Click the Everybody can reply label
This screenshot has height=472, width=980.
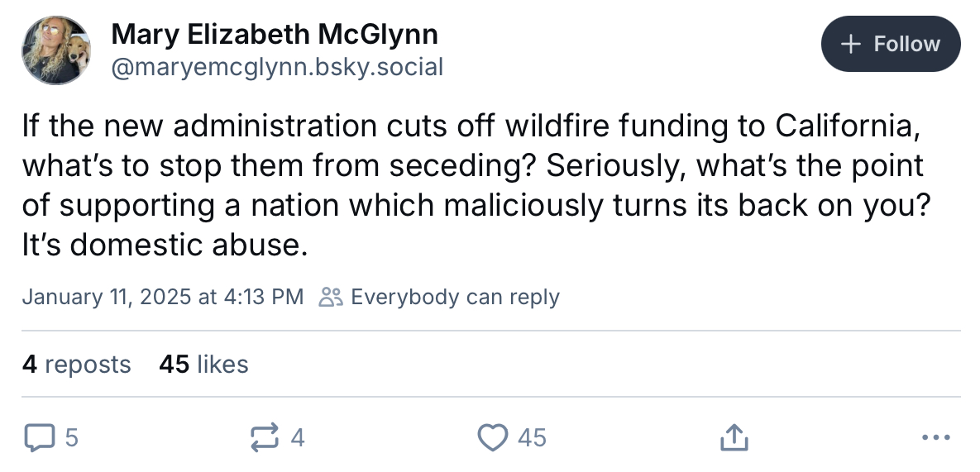pos(455,297)
